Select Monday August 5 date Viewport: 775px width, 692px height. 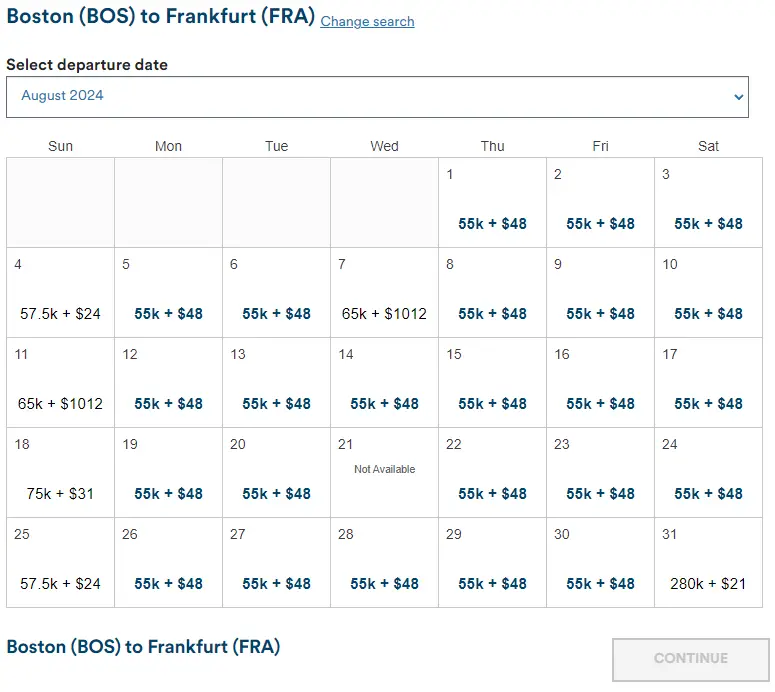coord(168,313)
